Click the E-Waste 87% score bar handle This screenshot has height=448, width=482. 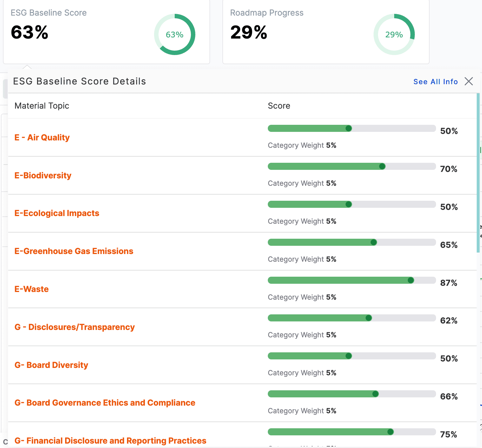[411, 280]
